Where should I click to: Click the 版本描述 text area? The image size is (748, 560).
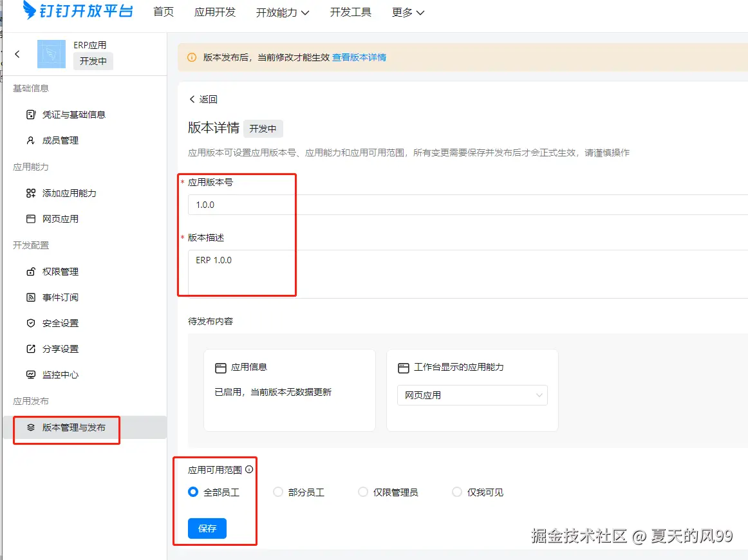pos(468,274)
